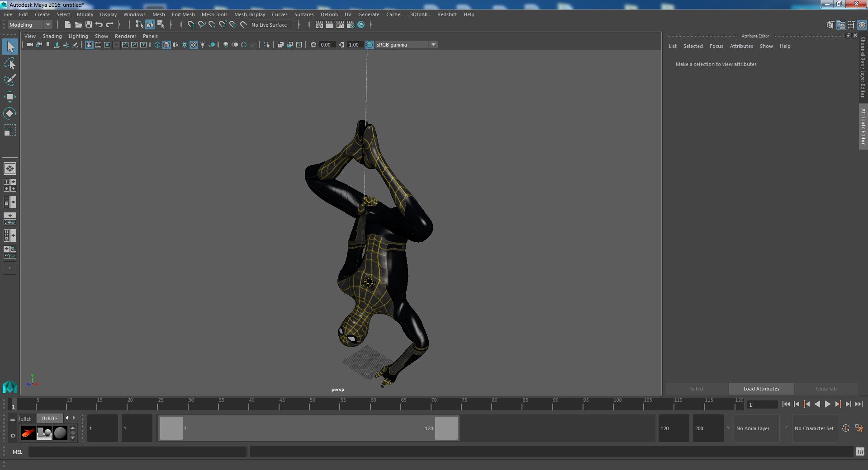The width and height of the screenshot is (868, 470).
Task: Toggle viewport grid display
Action: coord(89,45)
